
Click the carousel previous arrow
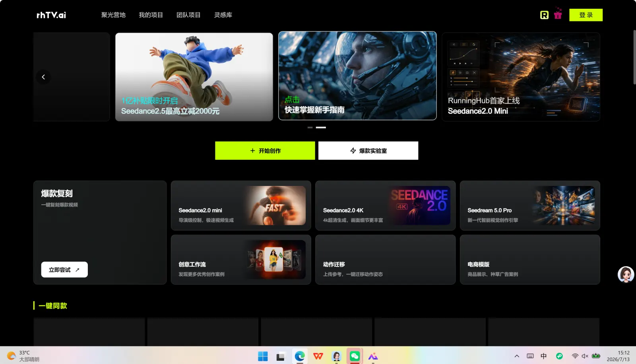click(x=43, y=77)
